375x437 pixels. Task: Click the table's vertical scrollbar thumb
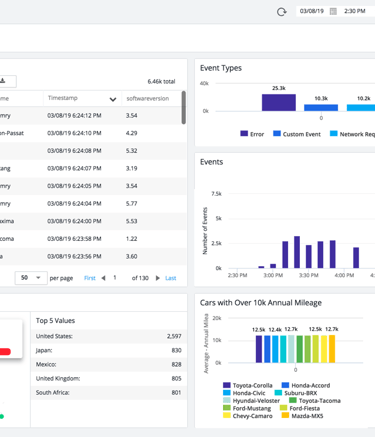pyautogui.click(x=184, y=107)
